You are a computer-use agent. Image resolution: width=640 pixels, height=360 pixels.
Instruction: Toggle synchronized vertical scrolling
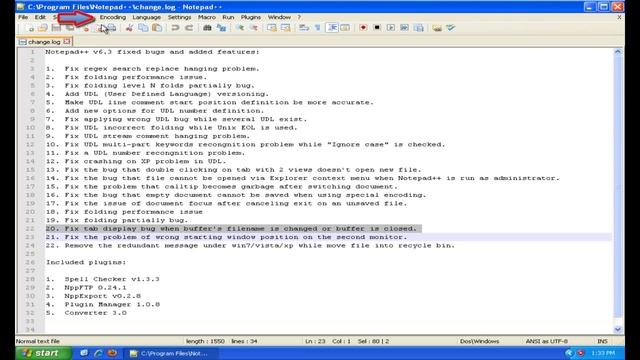click(271, 28)
